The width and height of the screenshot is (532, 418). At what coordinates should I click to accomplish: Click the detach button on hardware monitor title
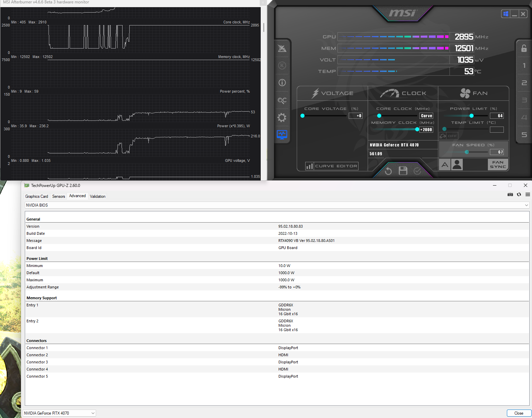coord(263,2)
